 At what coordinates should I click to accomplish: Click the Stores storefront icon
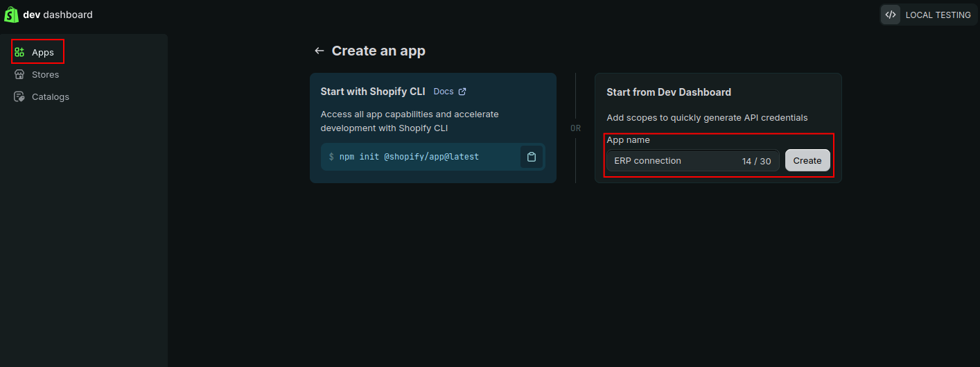[19, 74]
